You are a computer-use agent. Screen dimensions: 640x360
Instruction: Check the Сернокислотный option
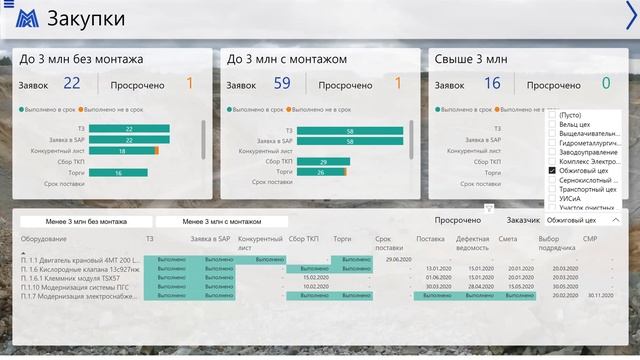(552, 180)
